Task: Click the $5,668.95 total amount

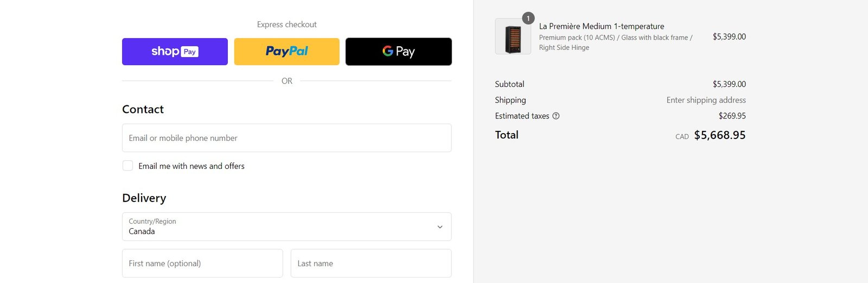Action: tap(720, 135)
